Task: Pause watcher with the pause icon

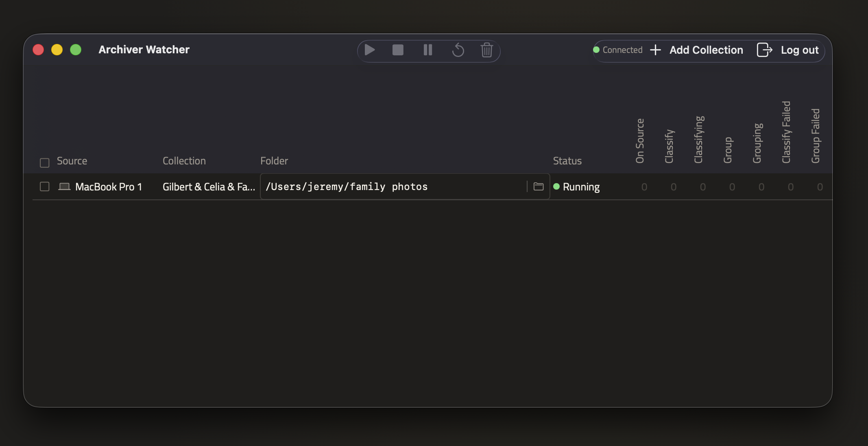Action: [427, 50]
